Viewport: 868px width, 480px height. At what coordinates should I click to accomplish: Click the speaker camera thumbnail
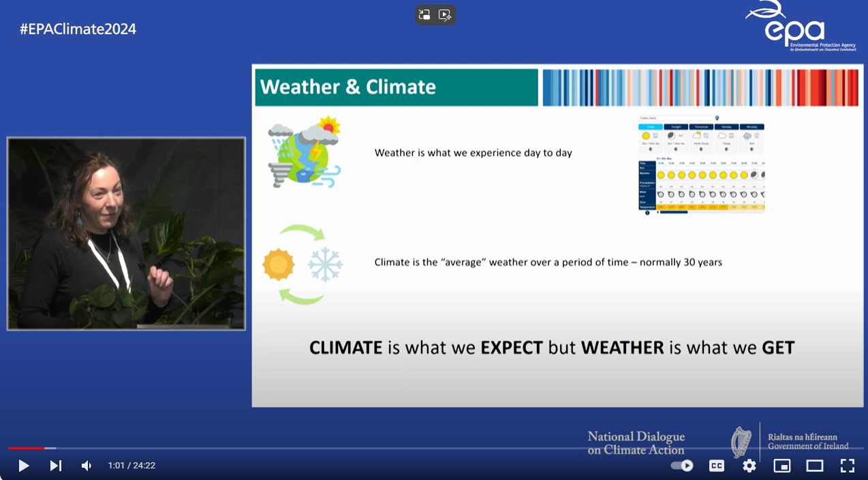[126, 234]
